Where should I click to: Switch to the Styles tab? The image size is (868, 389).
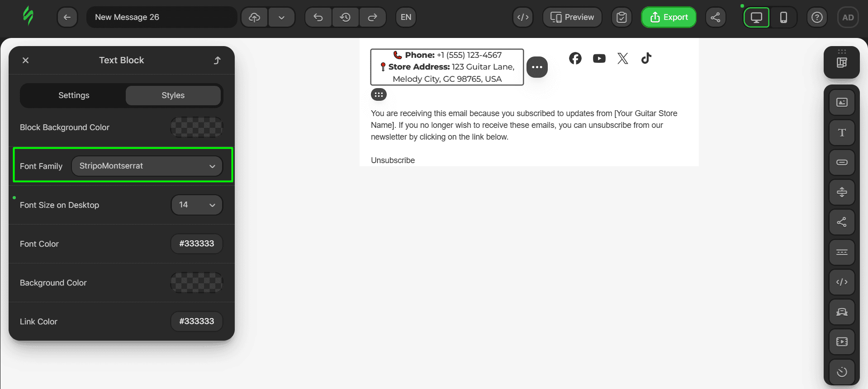173,95
